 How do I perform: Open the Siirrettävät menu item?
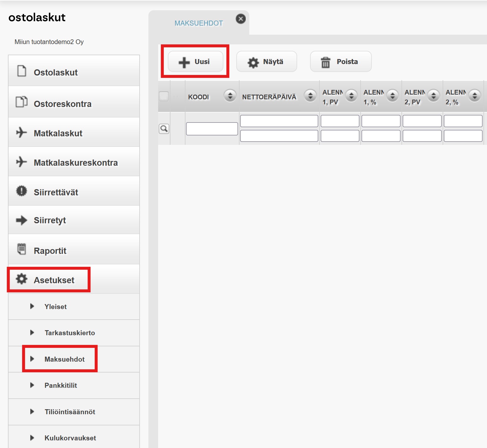[x=74, y=191]
